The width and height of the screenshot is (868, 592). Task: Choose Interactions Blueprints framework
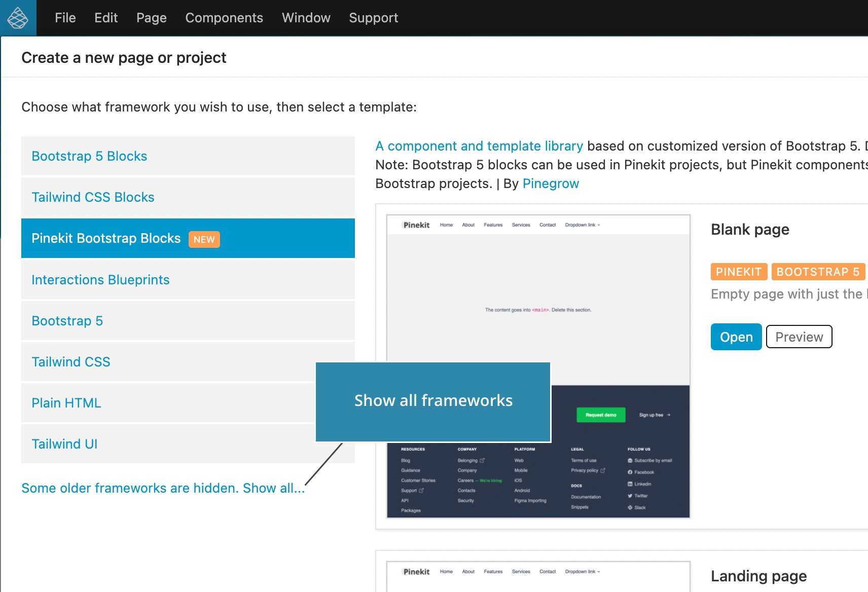[188, 280]
